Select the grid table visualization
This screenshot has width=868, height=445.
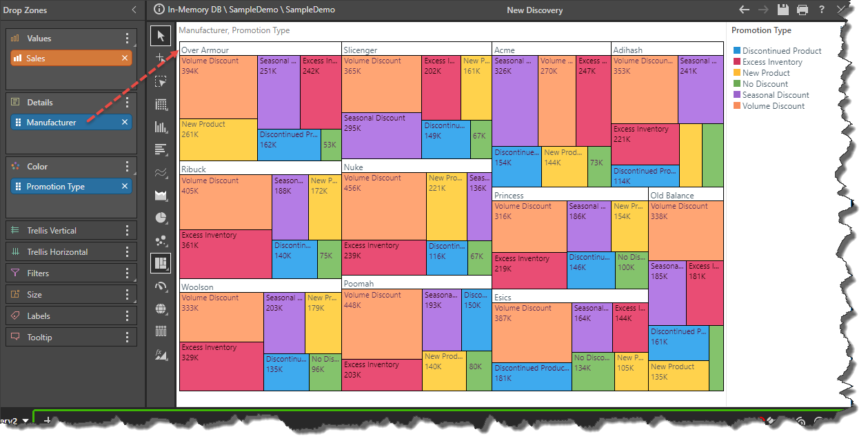(161, 105)
